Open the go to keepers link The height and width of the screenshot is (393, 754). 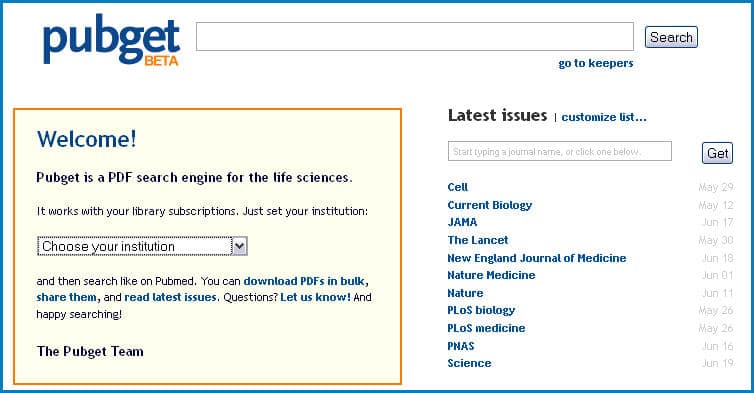595,63
